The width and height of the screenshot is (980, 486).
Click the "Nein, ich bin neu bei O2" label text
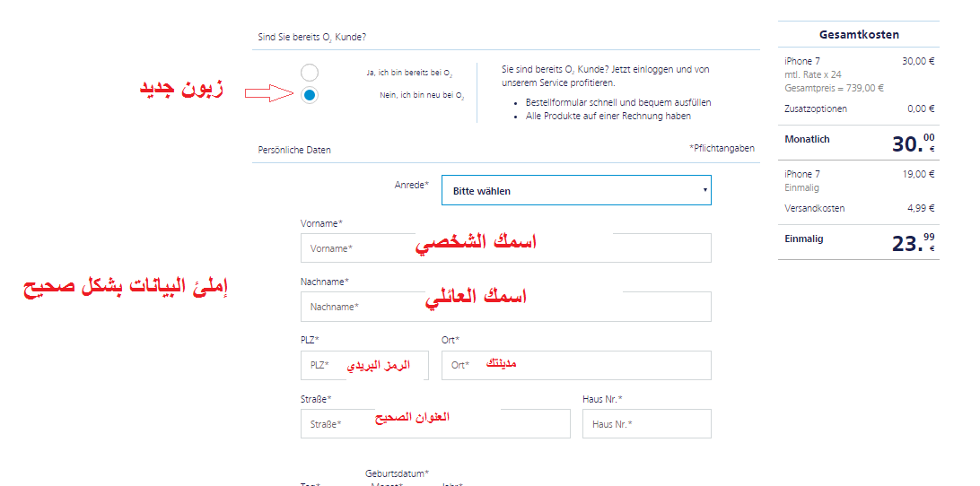click(x=422, y=96)
